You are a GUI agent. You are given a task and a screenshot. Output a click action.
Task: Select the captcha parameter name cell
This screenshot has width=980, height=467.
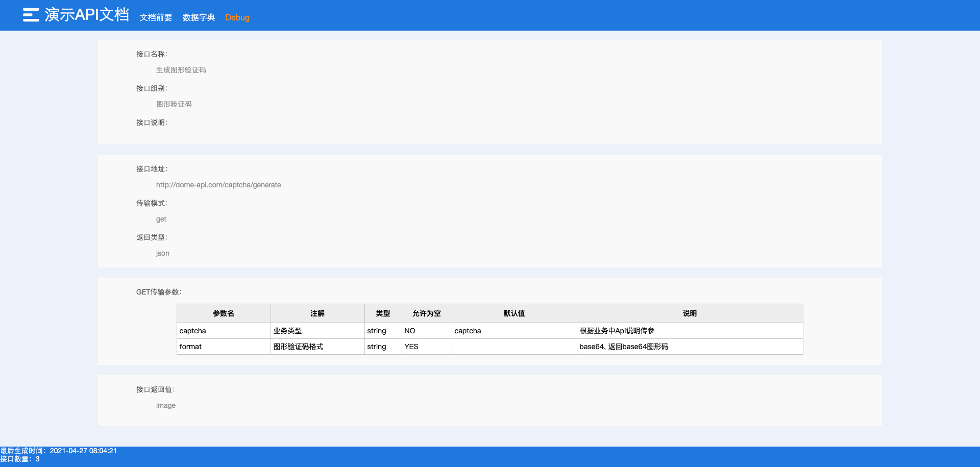[x=193, y=331]
